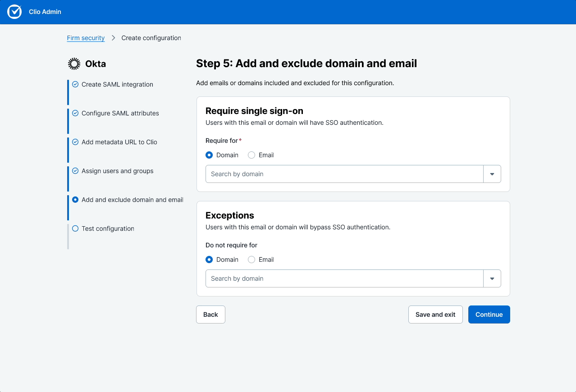Click the Save and exit button
Viewport: 576px width, 392px height.
point(435,315)
